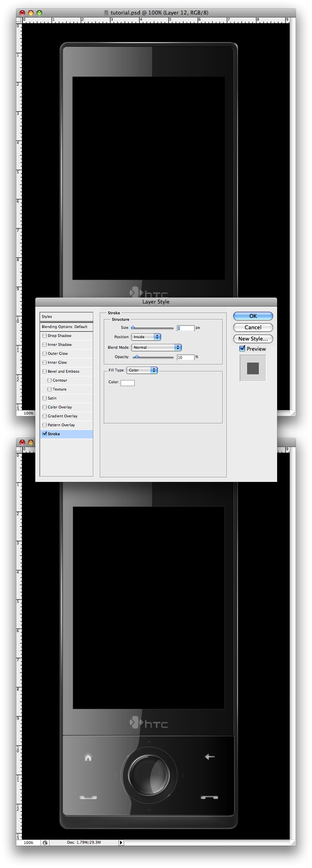The height and width of the screenshot is (868, 312).
Task: Select the Gradient Overlay row label
Action: coord(62,416)
